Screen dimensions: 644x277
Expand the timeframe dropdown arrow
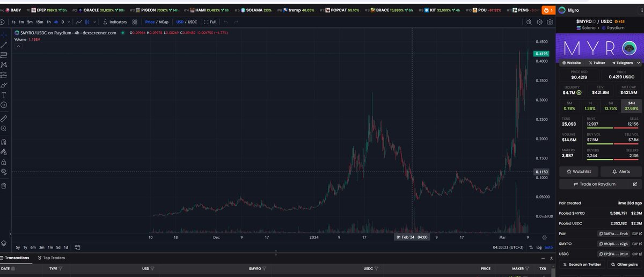coord(69,22)
